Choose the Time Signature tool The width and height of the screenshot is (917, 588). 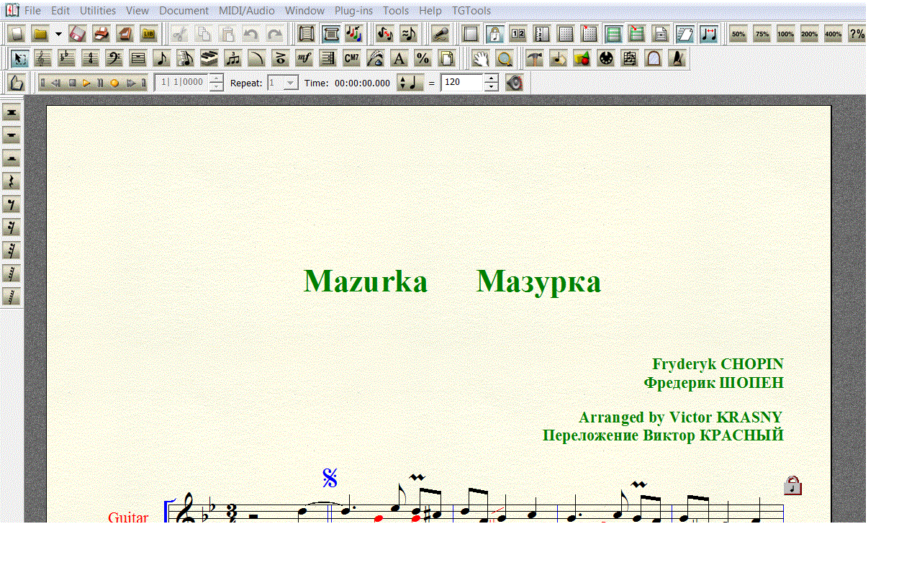[x=91, y=58]
